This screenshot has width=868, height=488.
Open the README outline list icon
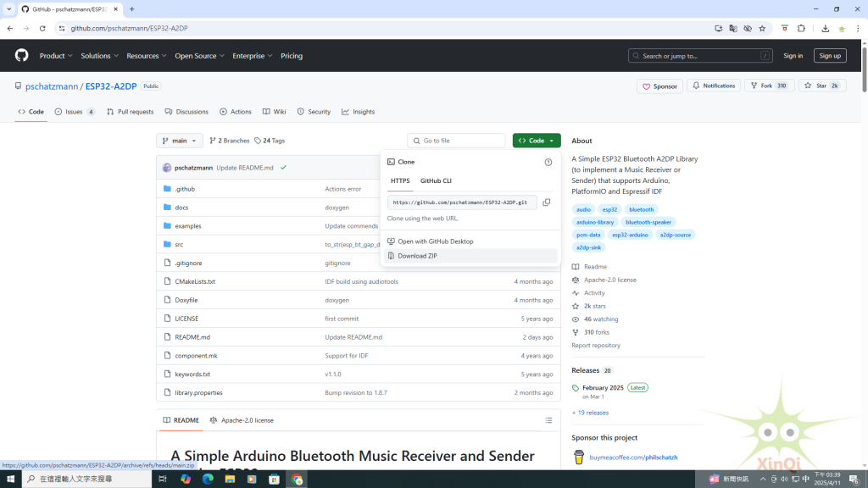[548, 420]
